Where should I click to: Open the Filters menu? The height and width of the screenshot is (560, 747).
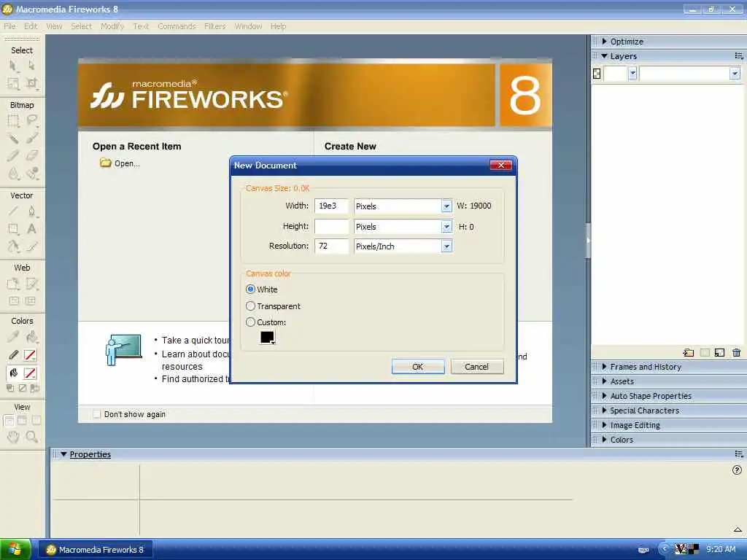pyautogui.click(x=215, y=26)
